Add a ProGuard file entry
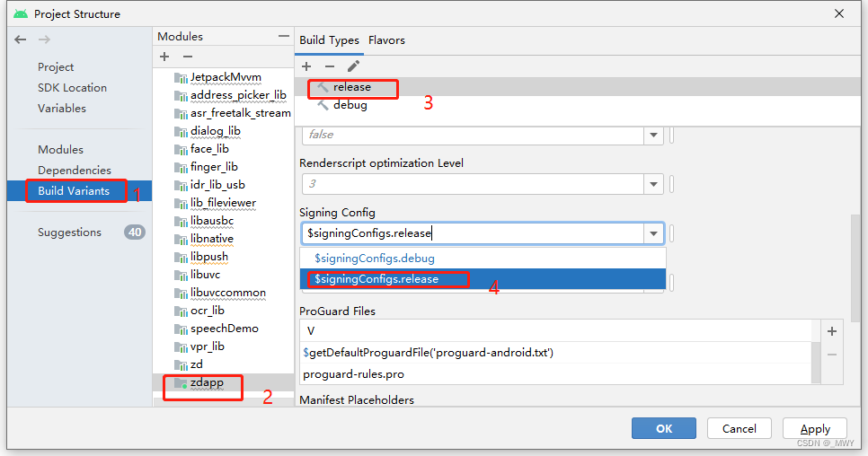The height and width of the screenshot is (456, 868). coord(832,331)
